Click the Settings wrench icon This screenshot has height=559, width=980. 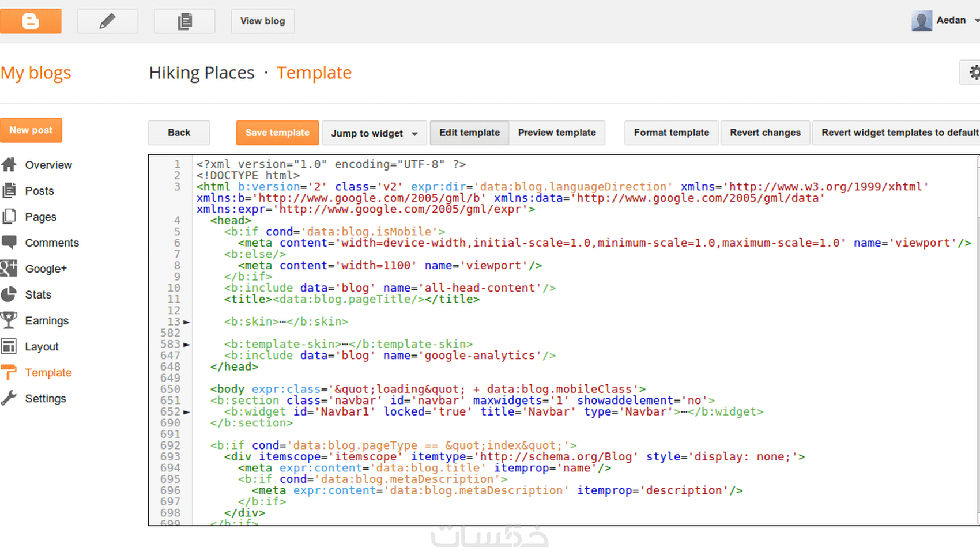9,398
